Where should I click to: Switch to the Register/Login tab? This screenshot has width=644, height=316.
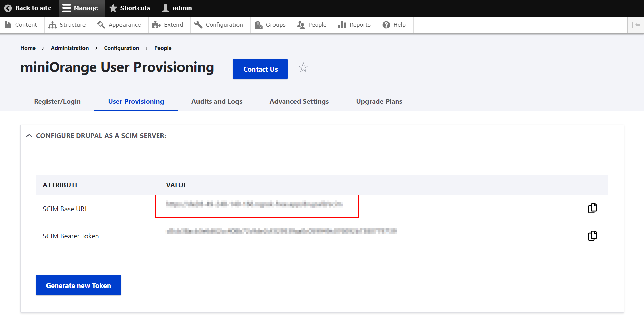57,101
